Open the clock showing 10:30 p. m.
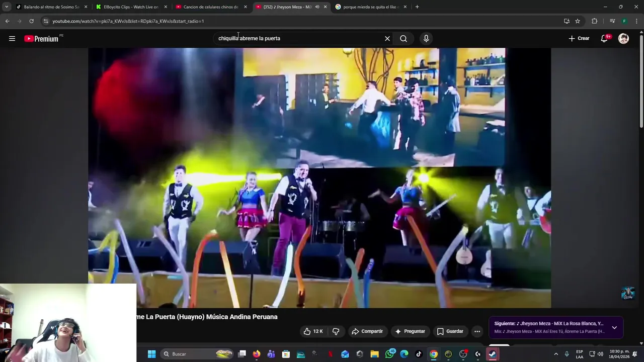Viewport: 644px width, 362px height. pos(619,354)
